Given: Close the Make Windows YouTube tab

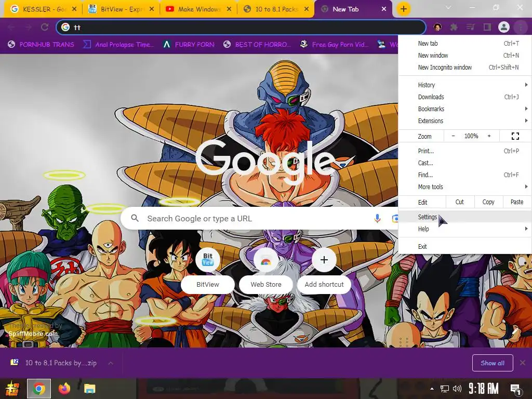Looking at the screenshot, I should [x=229, y=9].
